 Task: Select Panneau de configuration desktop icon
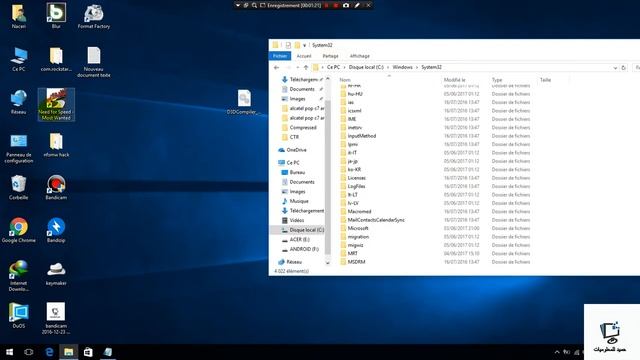18,148
